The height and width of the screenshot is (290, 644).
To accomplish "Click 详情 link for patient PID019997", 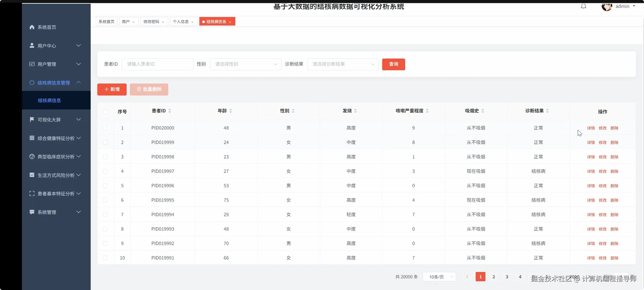I will pos(591,171).
